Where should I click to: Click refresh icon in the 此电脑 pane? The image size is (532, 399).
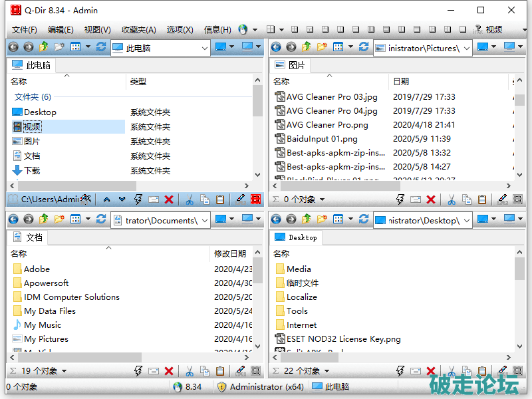tap(101, 47)
